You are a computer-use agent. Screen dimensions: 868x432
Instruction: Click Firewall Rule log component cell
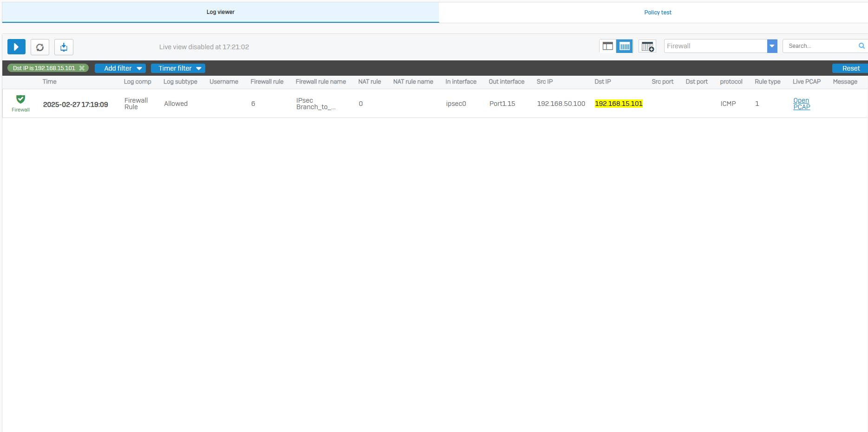[136, 104]
